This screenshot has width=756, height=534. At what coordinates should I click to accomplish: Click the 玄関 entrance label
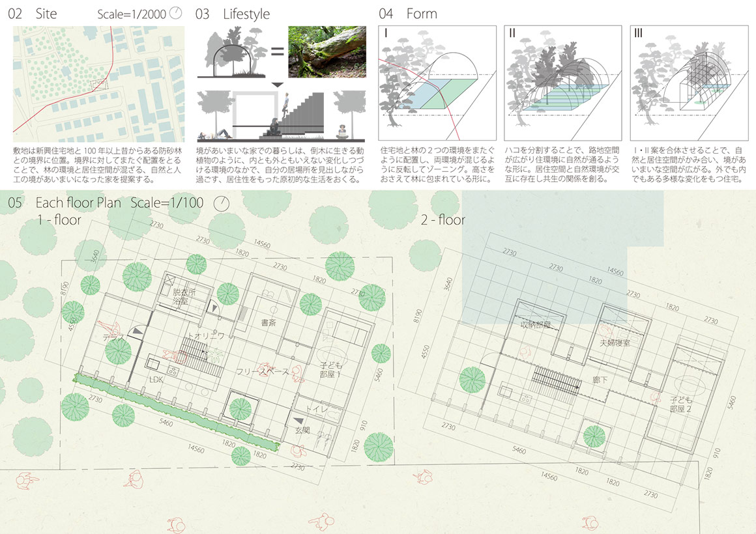[x=302, y=430]
